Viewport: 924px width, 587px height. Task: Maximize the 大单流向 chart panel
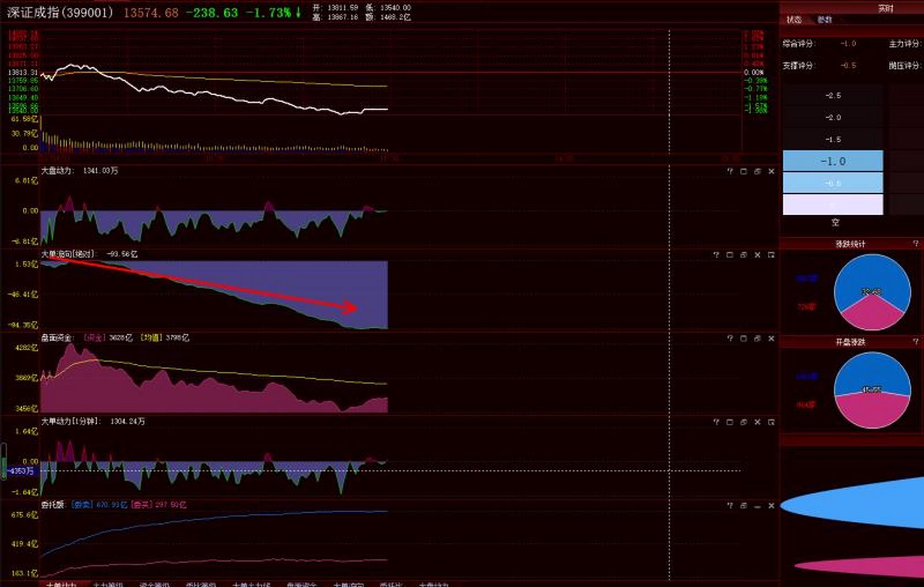(730, 255)
